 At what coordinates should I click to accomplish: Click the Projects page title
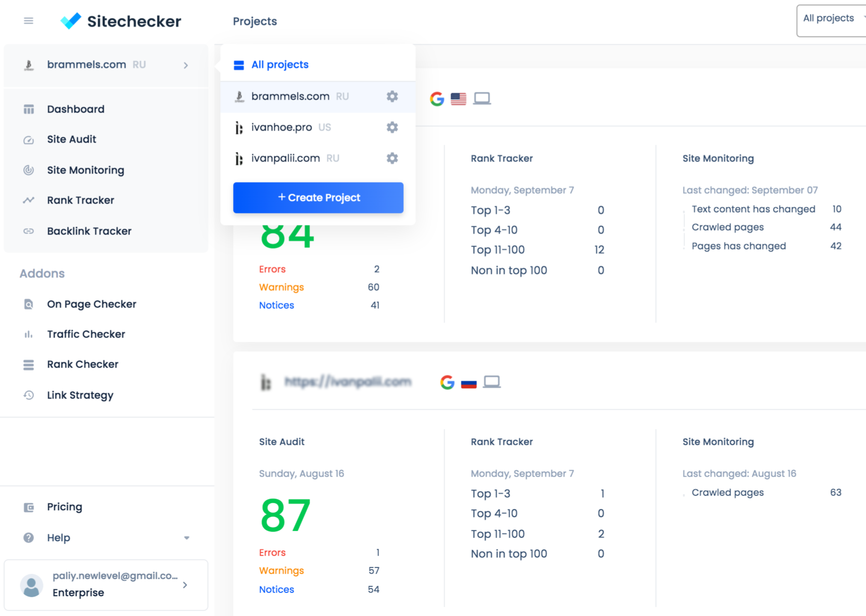pyautogui.click(x=255, y=21)
